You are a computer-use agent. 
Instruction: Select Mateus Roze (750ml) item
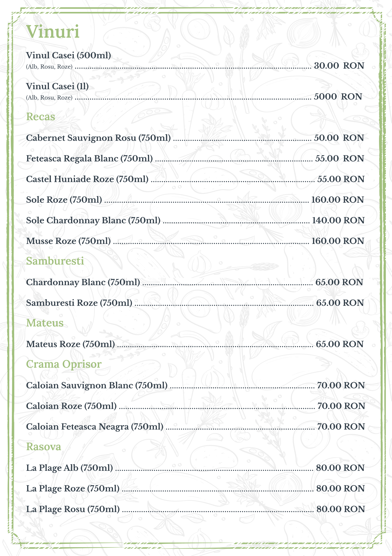coord(70,344)
